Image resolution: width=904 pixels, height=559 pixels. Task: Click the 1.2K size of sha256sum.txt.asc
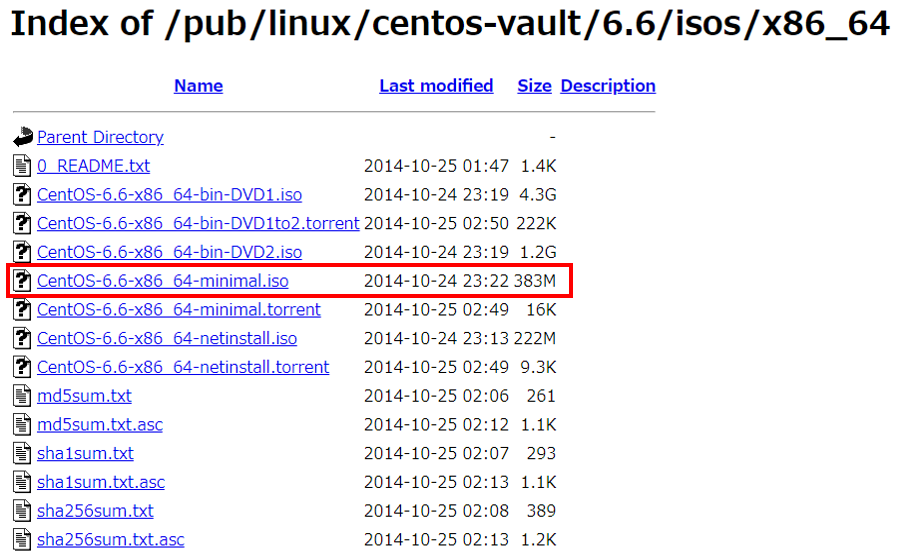point(538,541)
